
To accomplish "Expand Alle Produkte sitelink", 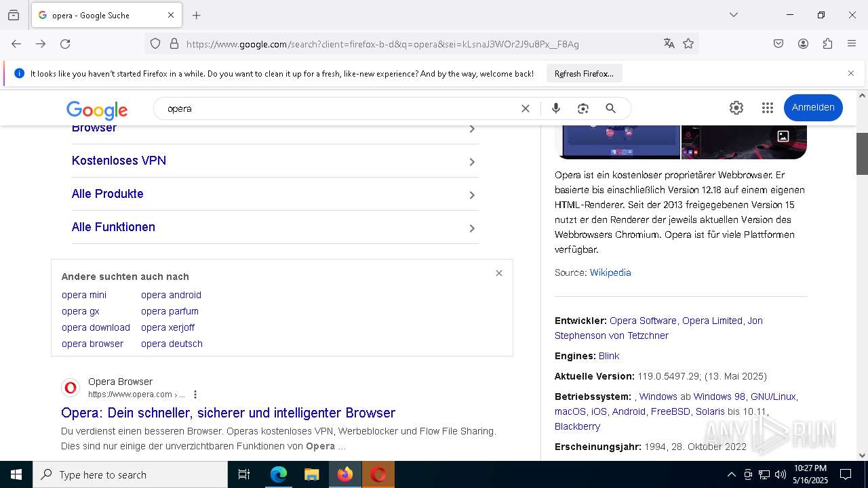I will (275, 194).
